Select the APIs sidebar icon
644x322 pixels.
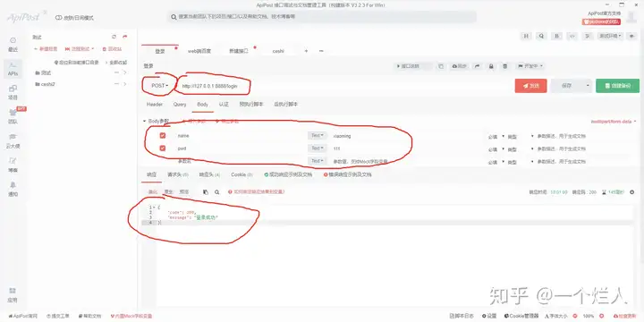point(13,69)
